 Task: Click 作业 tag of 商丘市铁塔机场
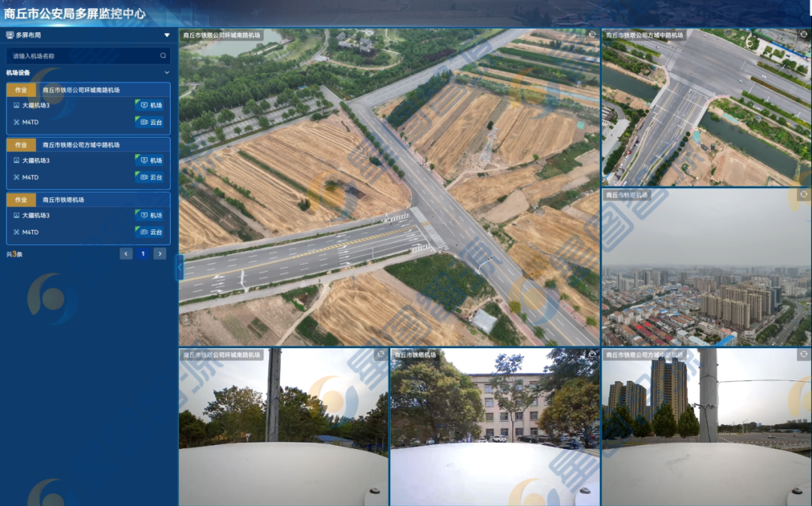click(x=21, y=199)
